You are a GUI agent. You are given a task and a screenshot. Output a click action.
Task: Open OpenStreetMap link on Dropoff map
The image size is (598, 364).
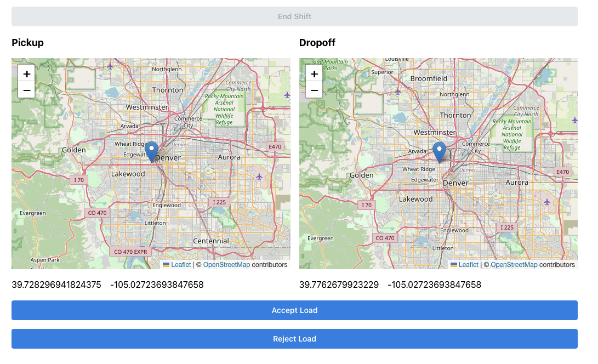[x=514, y=265]
